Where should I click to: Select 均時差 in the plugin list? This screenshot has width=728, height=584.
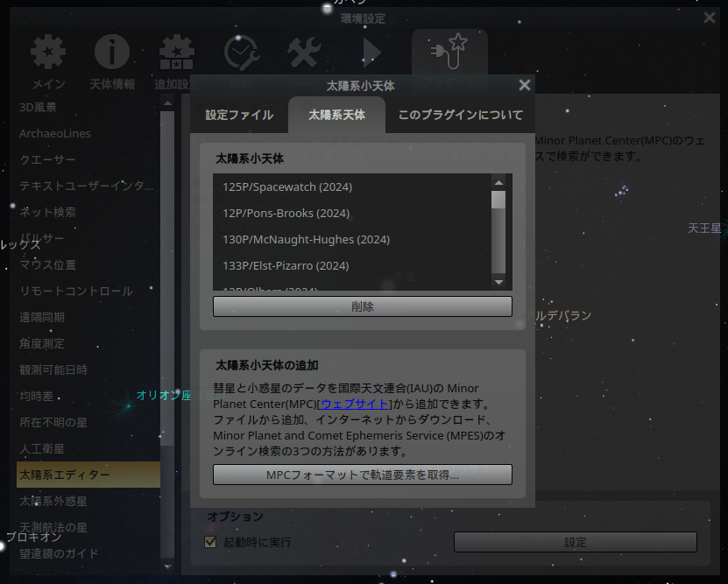click(x=88, y=396)
